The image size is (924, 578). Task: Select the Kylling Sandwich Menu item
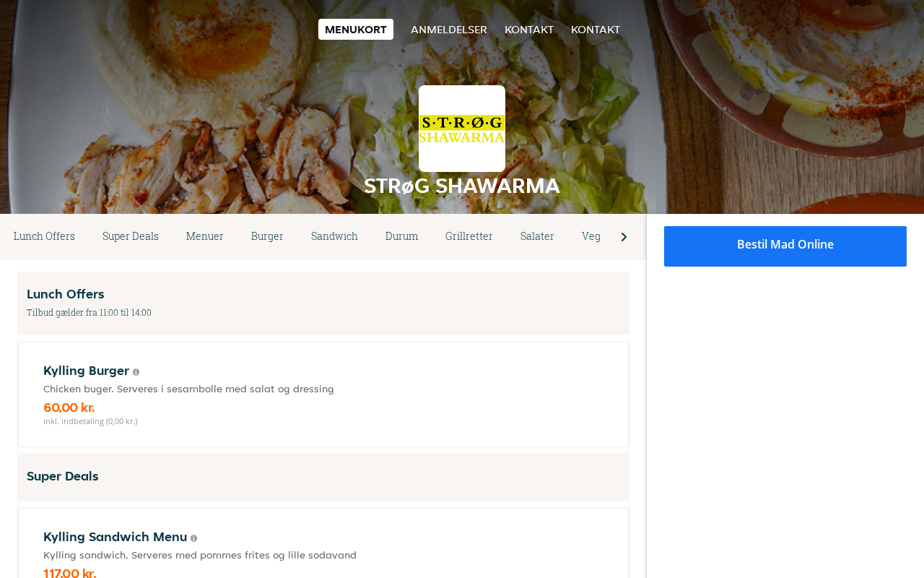[x=323, y=543]
